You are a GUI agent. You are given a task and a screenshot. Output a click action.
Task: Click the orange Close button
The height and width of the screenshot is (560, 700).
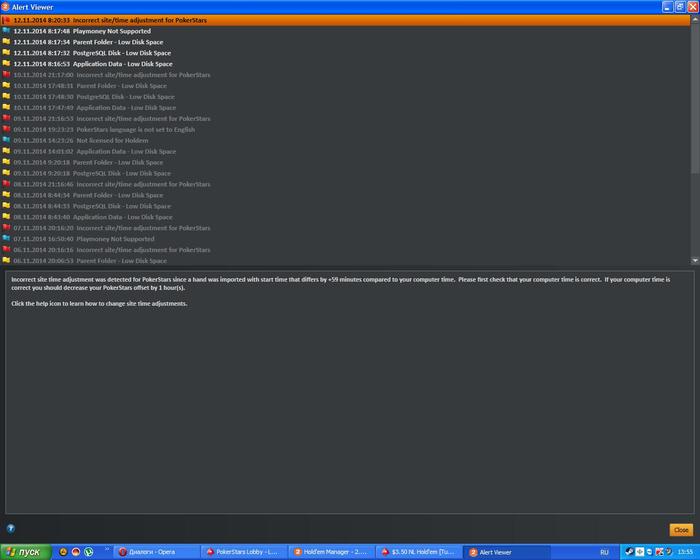pyautogui.click(x=681, y=530)
